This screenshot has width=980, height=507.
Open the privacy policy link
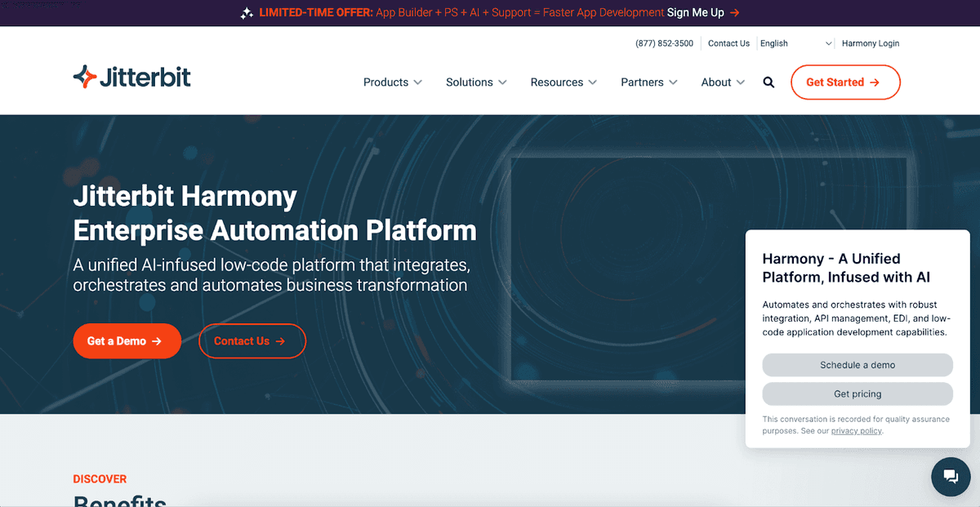(856, 430)
